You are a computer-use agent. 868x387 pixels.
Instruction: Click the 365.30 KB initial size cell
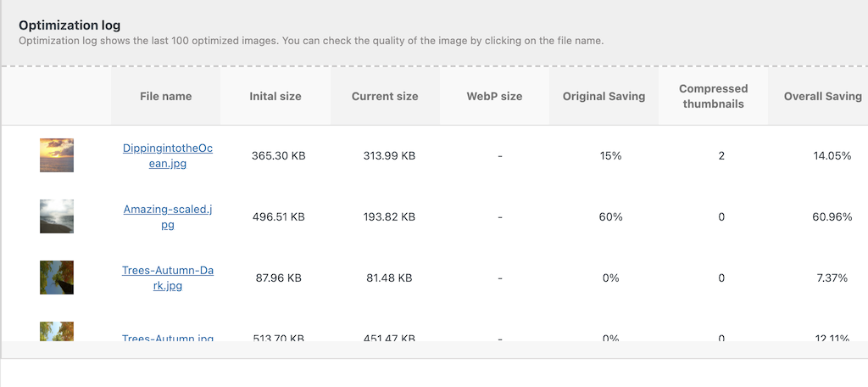click(x=278, y=156)
